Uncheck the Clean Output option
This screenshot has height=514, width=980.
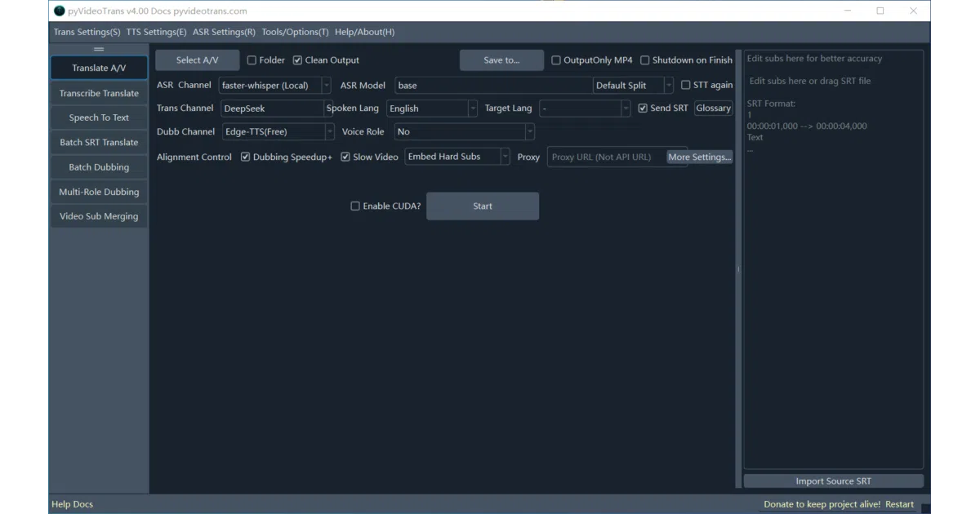pos(297,60)
